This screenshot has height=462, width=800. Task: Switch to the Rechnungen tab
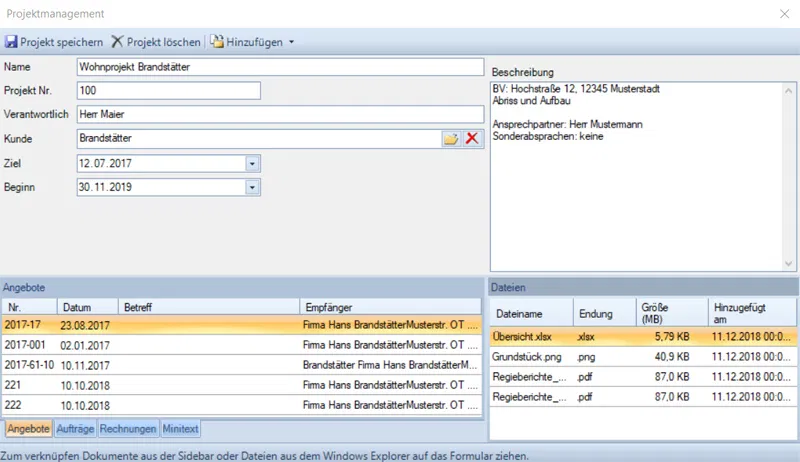(x=128, y=429)
